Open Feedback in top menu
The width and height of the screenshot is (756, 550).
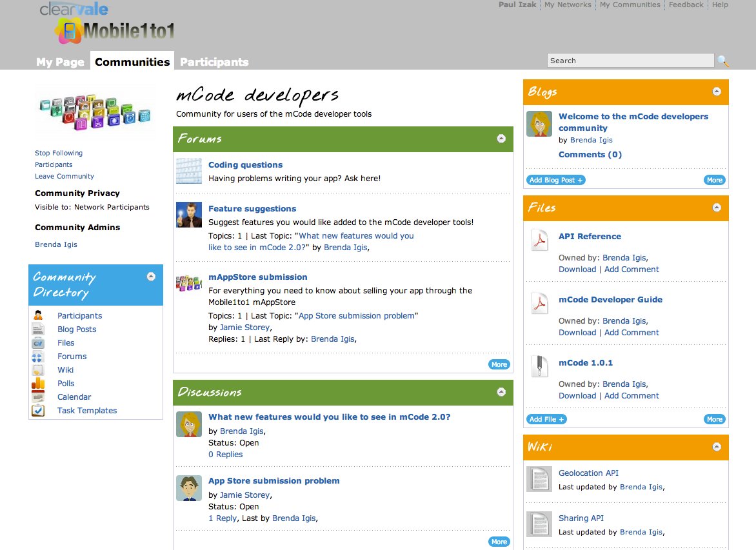(x=686, y=5)
